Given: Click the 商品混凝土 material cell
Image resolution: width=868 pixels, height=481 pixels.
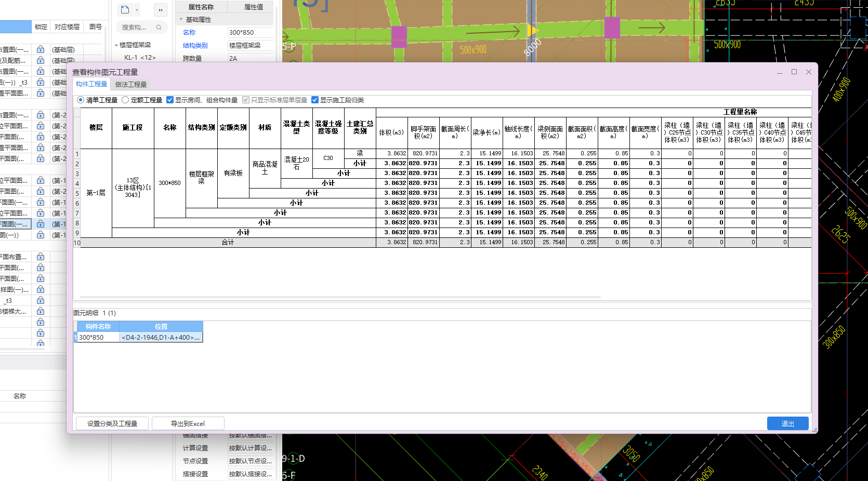Looking at the screenshot, I should point(265,168).
